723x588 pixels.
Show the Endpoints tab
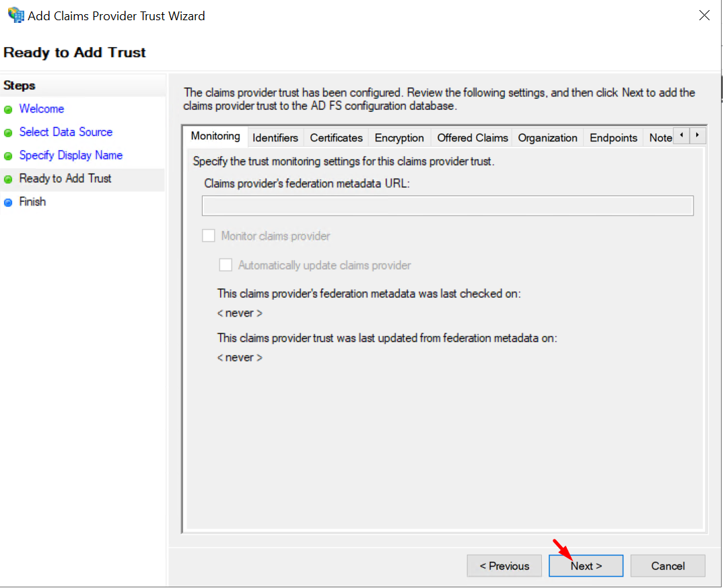coord(613,137)
